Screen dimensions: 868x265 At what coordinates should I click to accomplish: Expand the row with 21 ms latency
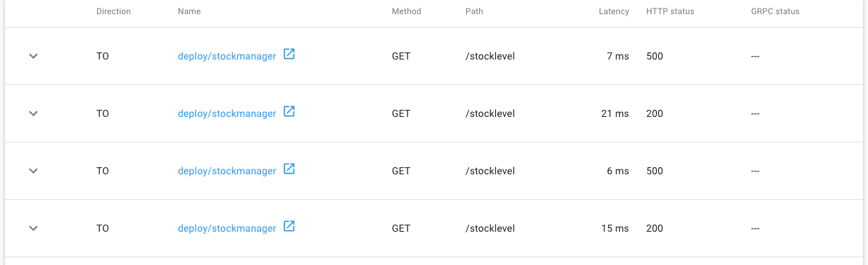[33, 113]
